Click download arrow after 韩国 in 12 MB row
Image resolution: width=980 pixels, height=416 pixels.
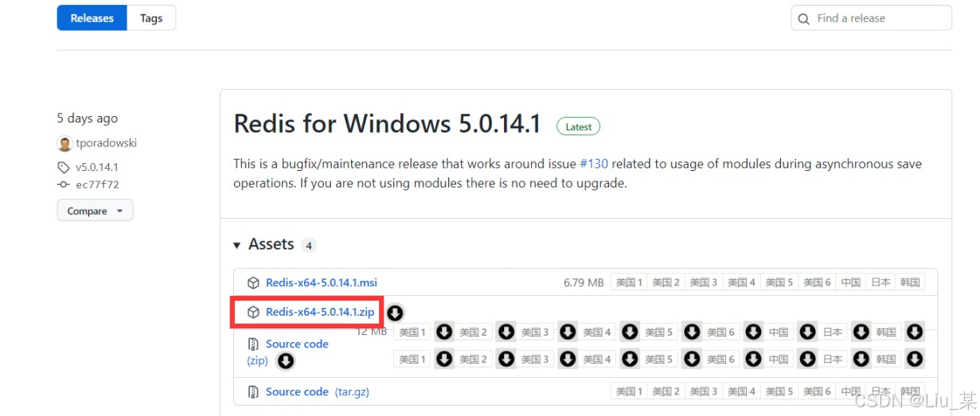click(915, 332)
